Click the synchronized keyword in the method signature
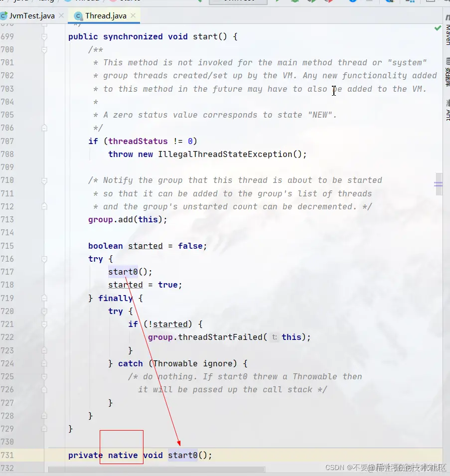450x476 pixels. [133, 37]
